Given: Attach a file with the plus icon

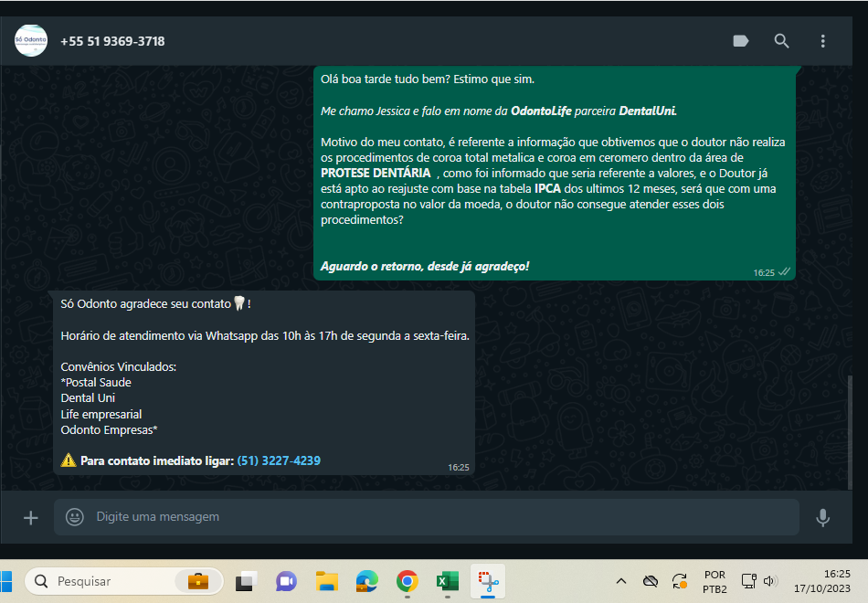Looking at the screenshot, I should point(31,518).
